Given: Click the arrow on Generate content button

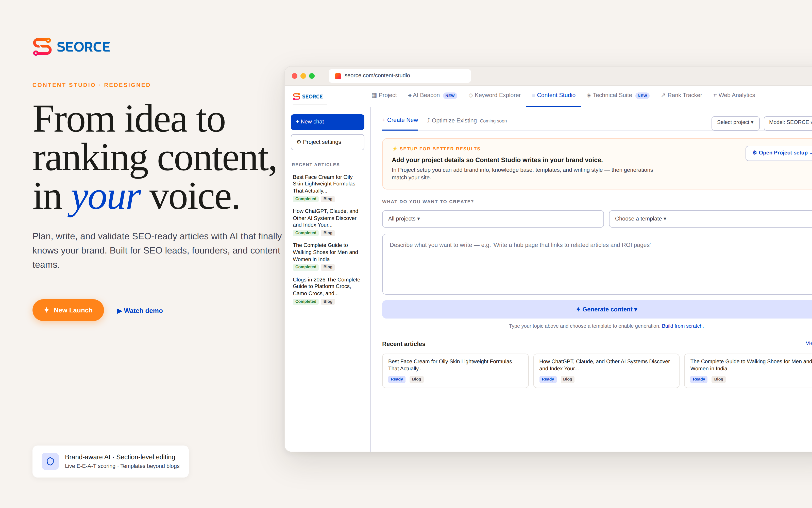Looking at the screenshot, I should pos(635,309).
